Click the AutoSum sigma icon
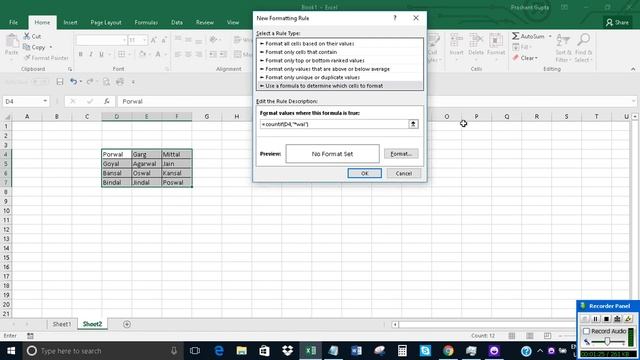 coord(516,36)
